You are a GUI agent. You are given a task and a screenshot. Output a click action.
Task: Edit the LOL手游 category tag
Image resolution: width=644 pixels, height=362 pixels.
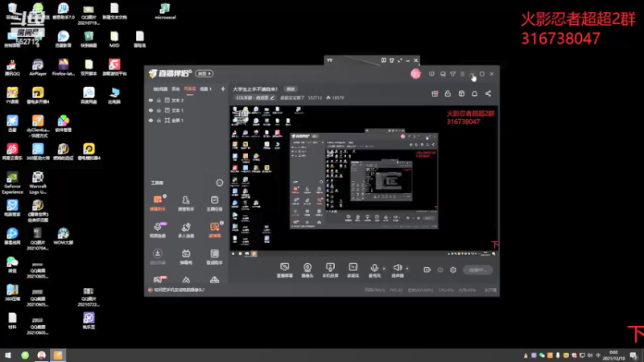tap(254, 97)
